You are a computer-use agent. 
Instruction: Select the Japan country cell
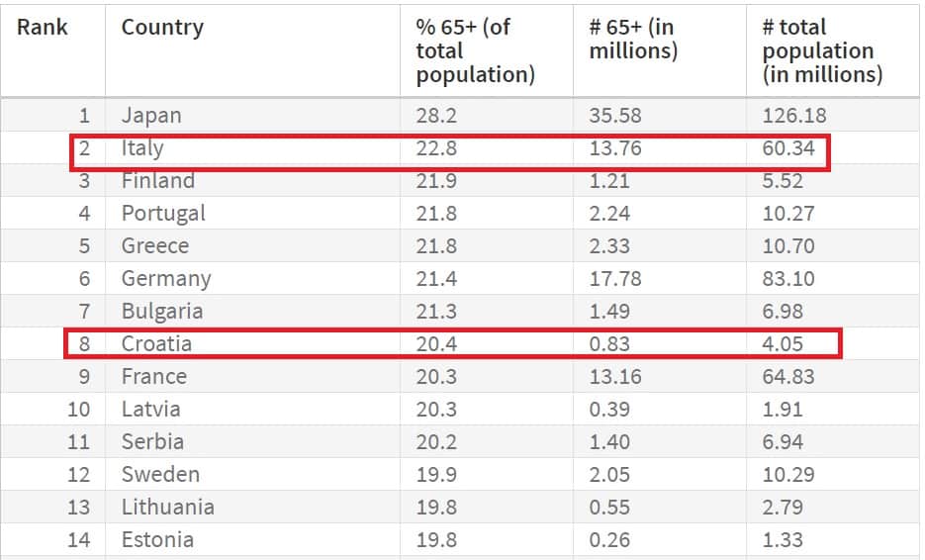click(x=151, y=116)
